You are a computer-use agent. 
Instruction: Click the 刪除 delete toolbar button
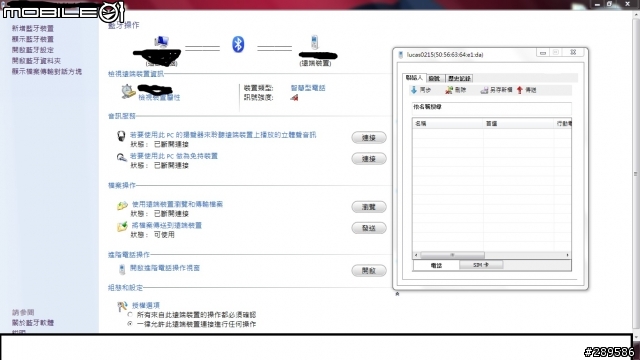(x=456, y=90)
